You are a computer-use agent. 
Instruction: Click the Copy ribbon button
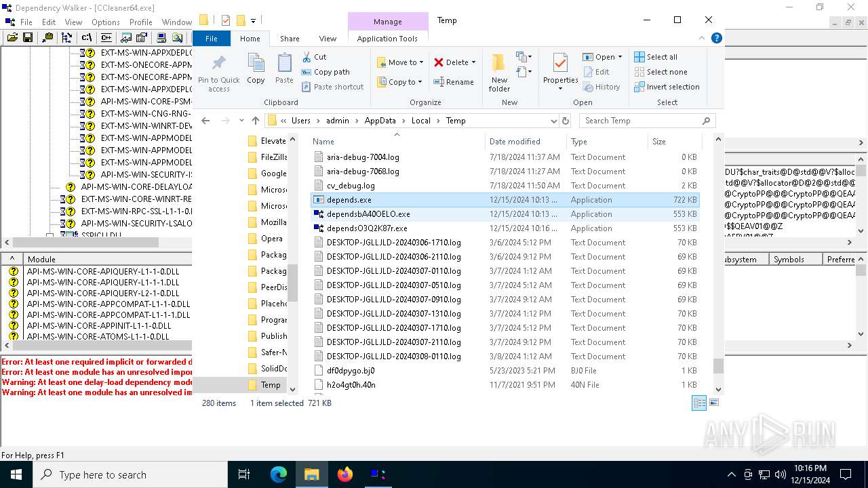point(256,69)
